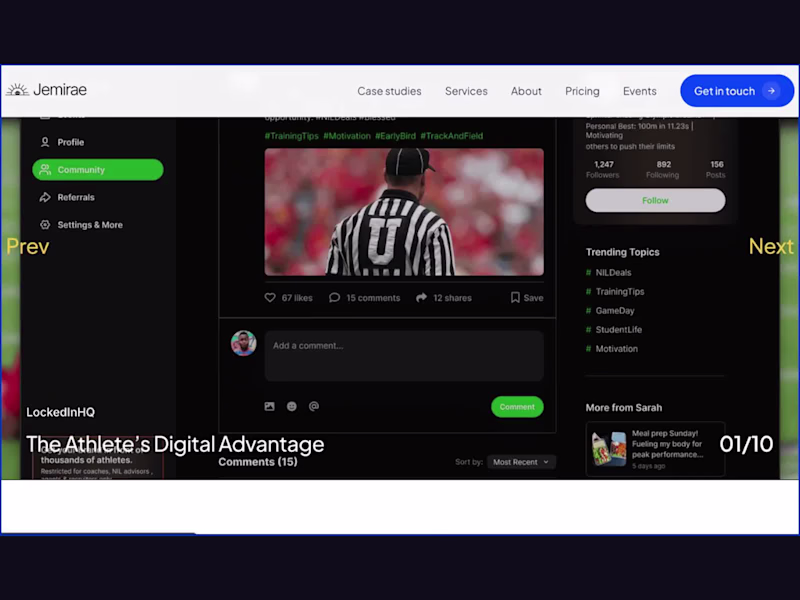Screen dimensions: 800x600
Task: Go to previous slide with Prev
Action: (x=28, y=246)
